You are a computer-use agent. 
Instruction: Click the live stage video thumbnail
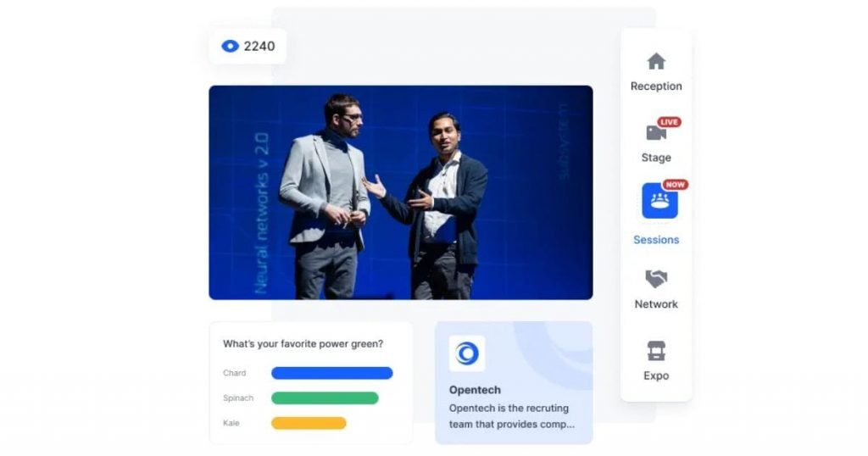400,192
